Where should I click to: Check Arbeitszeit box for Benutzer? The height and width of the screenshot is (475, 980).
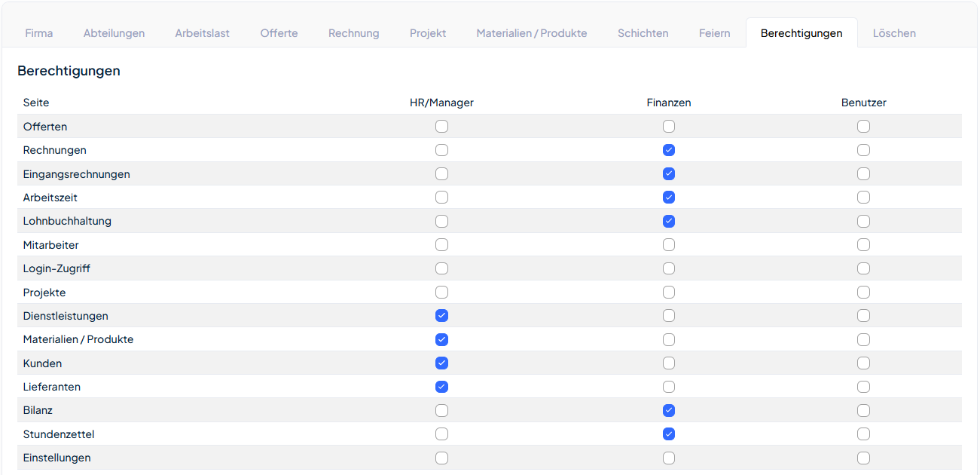click(x=863, y=198)
